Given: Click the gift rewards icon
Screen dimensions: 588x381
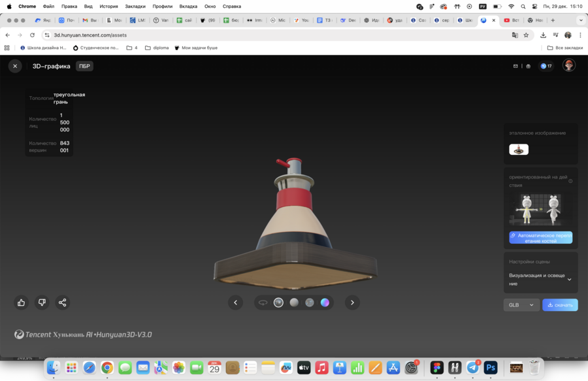Looking at the screenshot, I should tap(528, 66).
